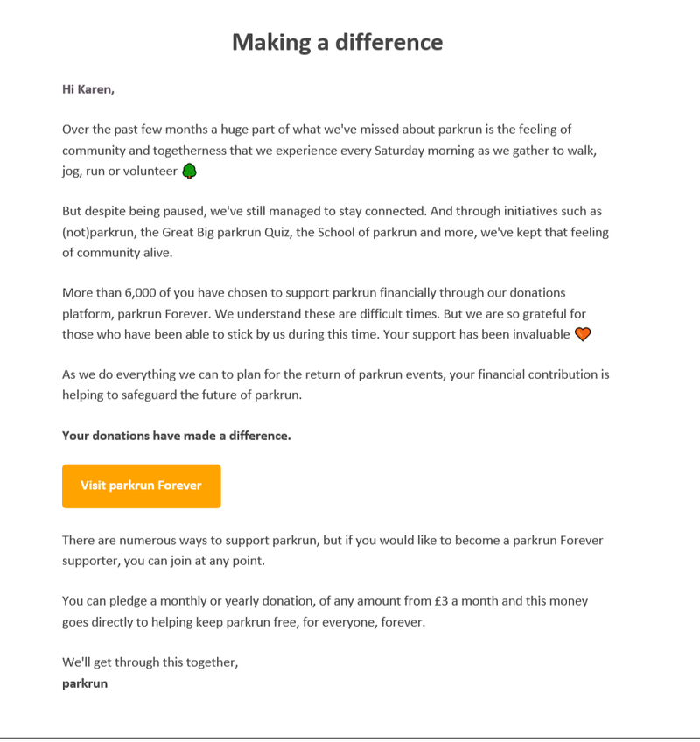Click the We'll get through this together line

click(x=150, y=662)
